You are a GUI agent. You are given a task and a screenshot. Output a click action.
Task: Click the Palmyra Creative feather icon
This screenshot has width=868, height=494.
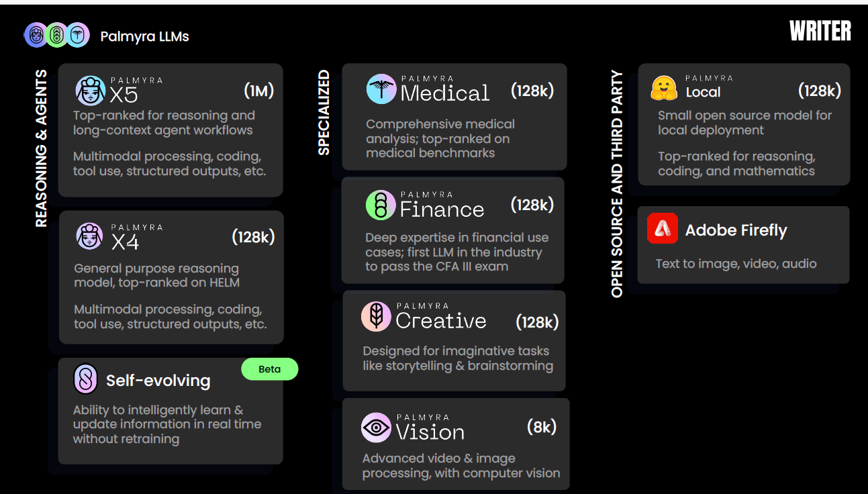(x=376, y=316)
